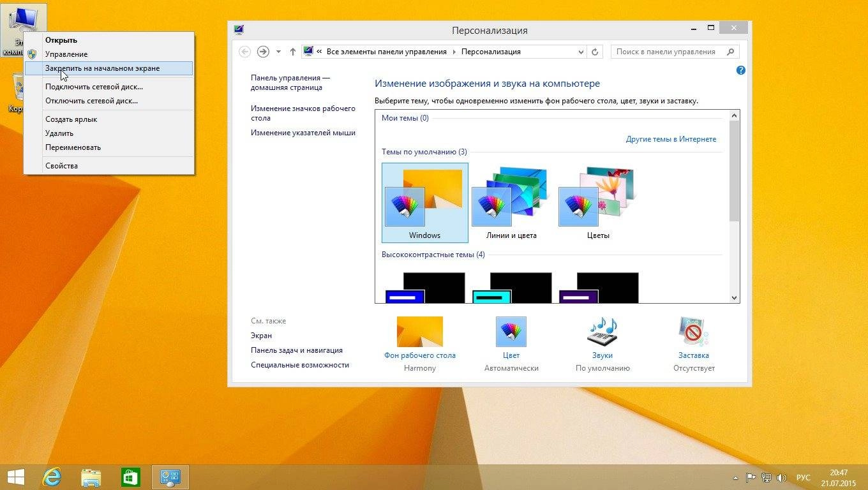Choose Управление in the context menu

(108, 54)
